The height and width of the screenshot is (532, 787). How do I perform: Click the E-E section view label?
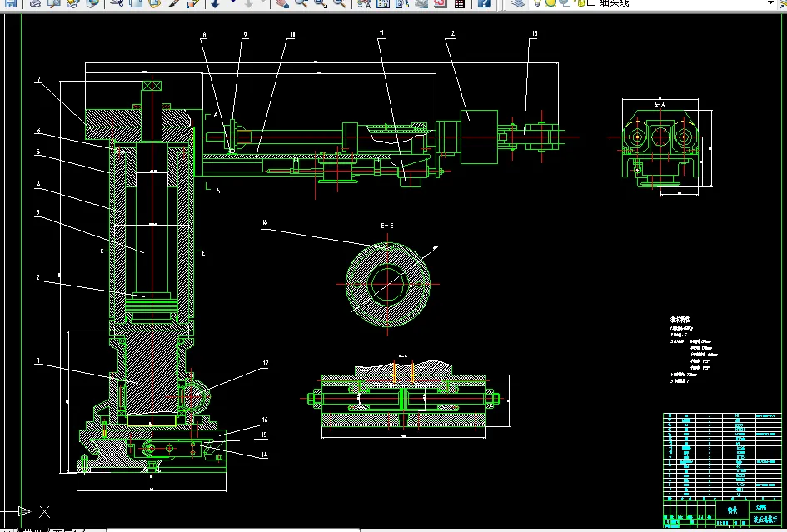click(387, 226)
